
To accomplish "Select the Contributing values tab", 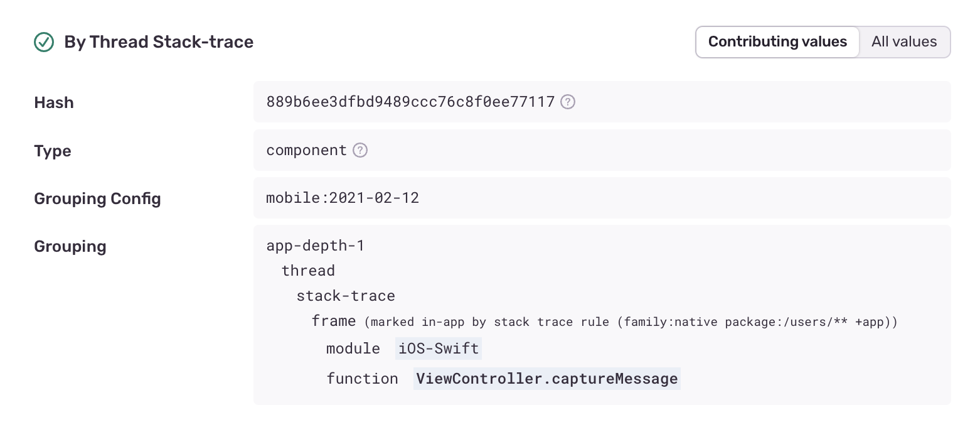I will pyautogui.click(x=777, y=41).
